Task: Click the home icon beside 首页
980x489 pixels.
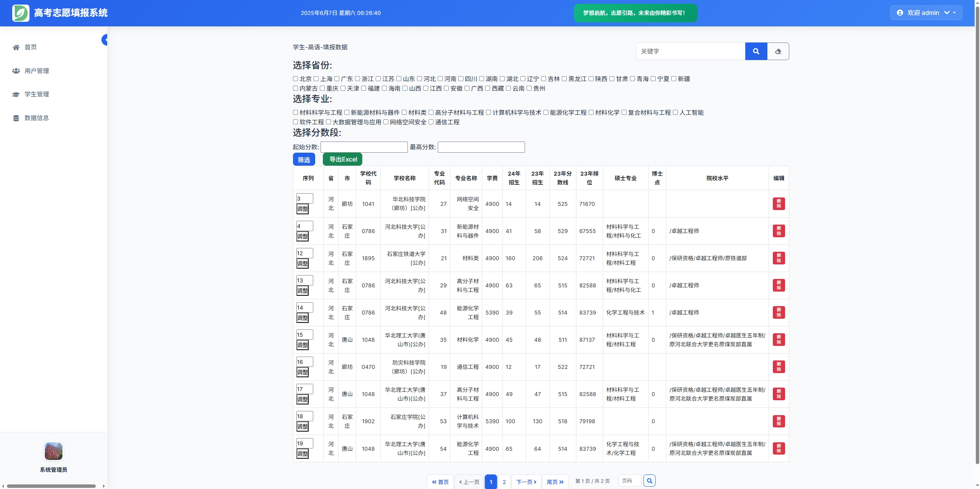Action: pos(16,47)
